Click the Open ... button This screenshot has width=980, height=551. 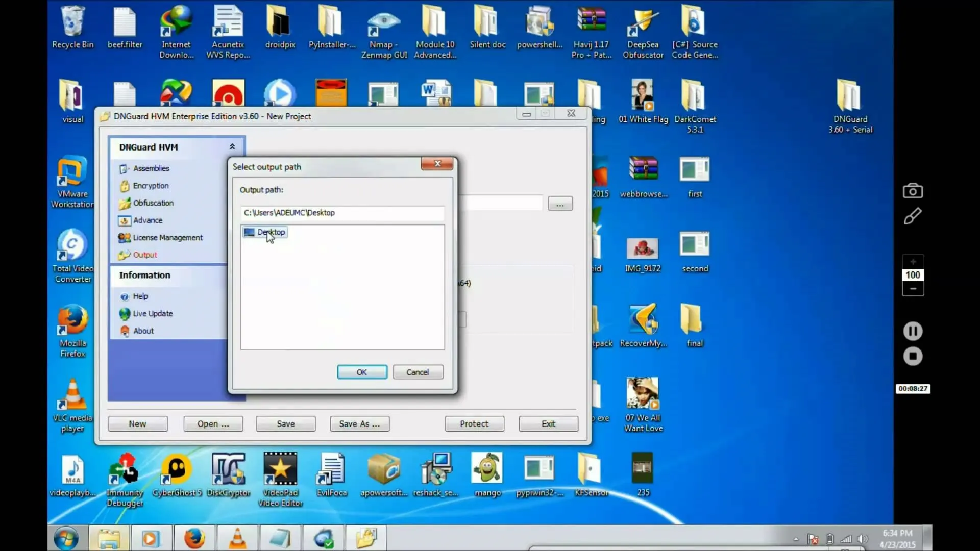coord(213,424)
